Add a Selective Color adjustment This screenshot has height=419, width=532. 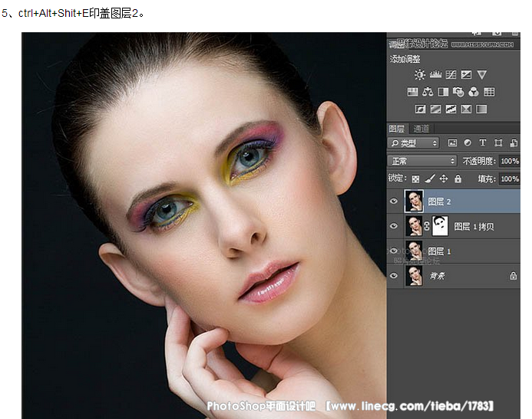point(466,109)
